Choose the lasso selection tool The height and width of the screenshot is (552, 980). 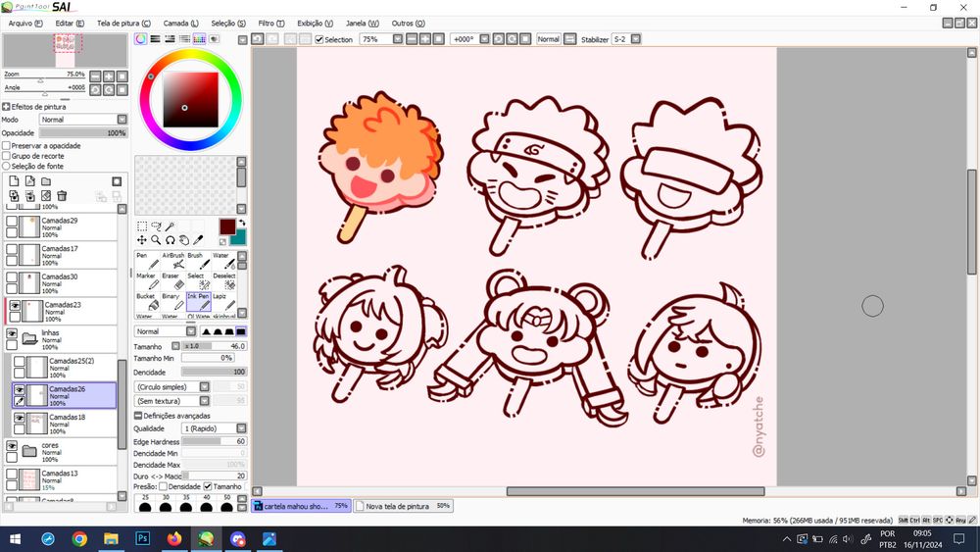tap(156, 226)
